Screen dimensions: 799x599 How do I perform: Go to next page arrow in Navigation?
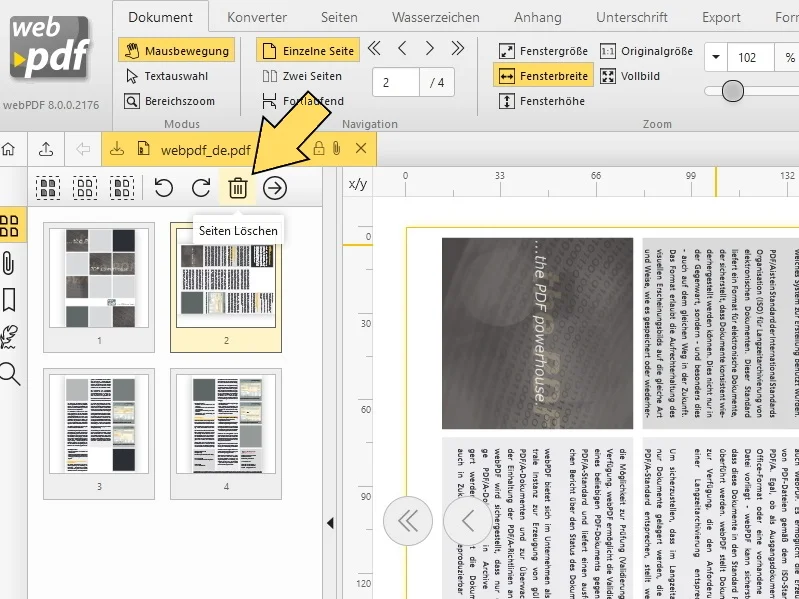click(x=430, y=49)
